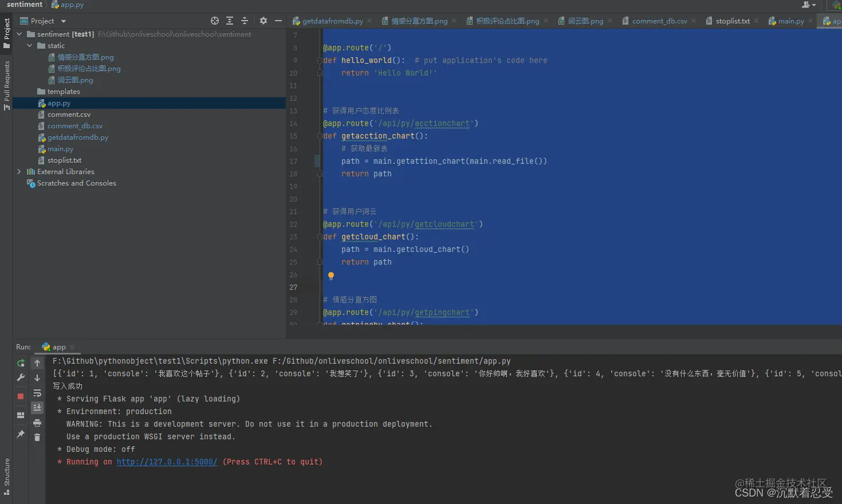The width and height of the screenshot is (842, 504).
Task: Select 情感分直方图.png in project tree
Action: pos(85,57)
